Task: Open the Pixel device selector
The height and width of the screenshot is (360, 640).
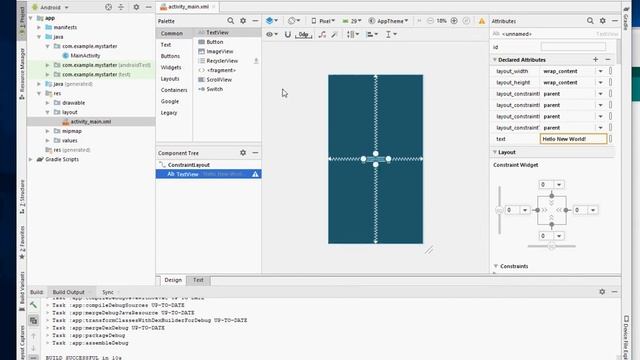Action: 323,21
